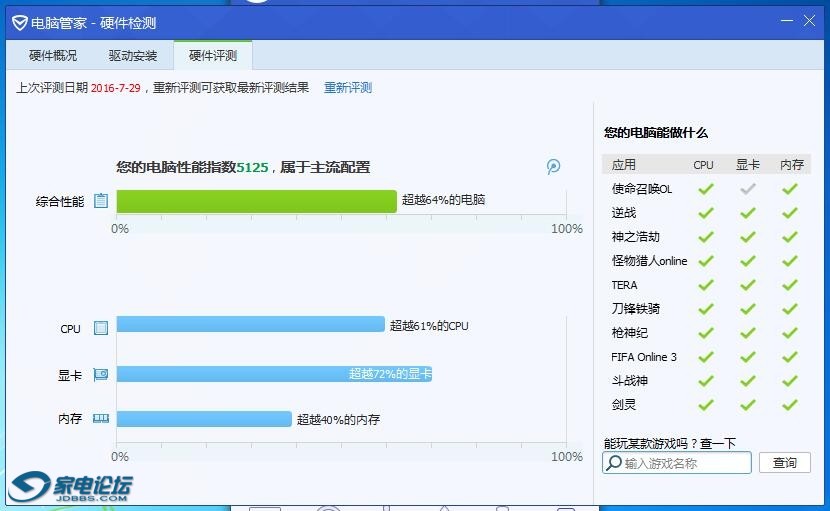Click the 显卡 graphics card icon
The width and height of the screenshot is (830, 511).
point(101,375)
